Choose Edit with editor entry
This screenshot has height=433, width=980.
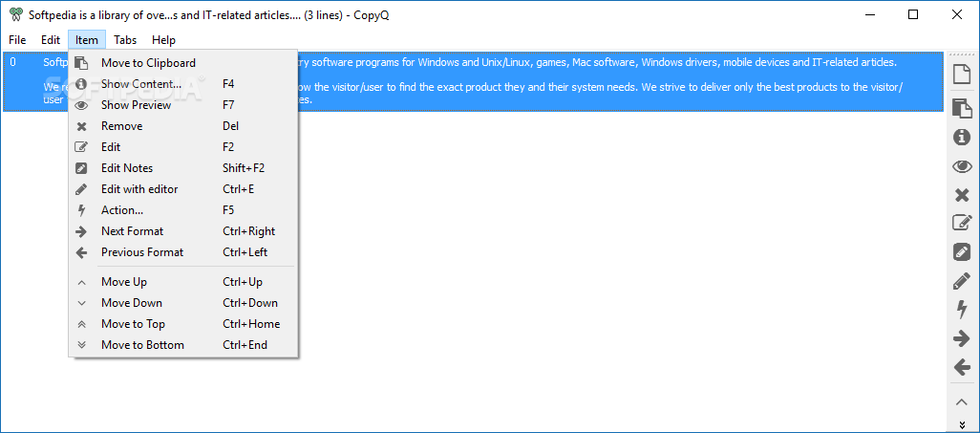(x=183, y=189)
